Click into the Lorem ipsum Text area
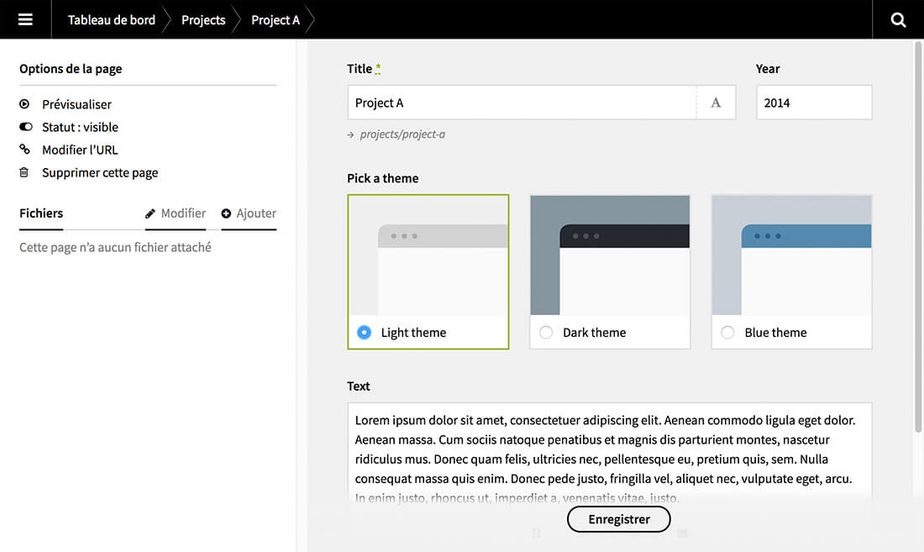924x552 pixels. (x=609, y=450)
